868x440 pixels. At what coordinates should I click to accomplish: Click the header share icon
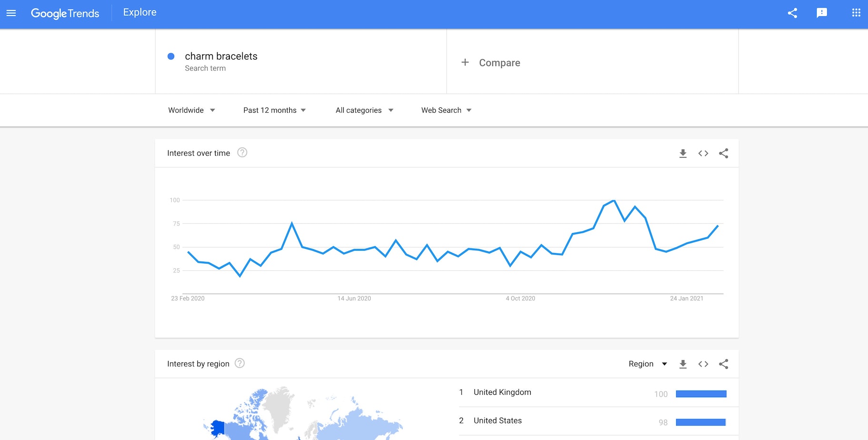[x=792, y=13]
